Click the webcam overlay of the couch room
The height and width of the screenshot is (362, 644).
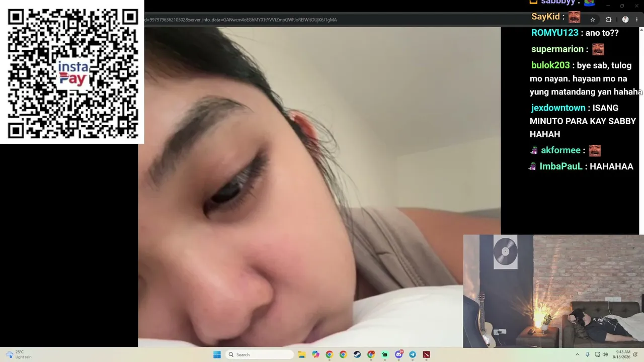[x=553, y=291]
